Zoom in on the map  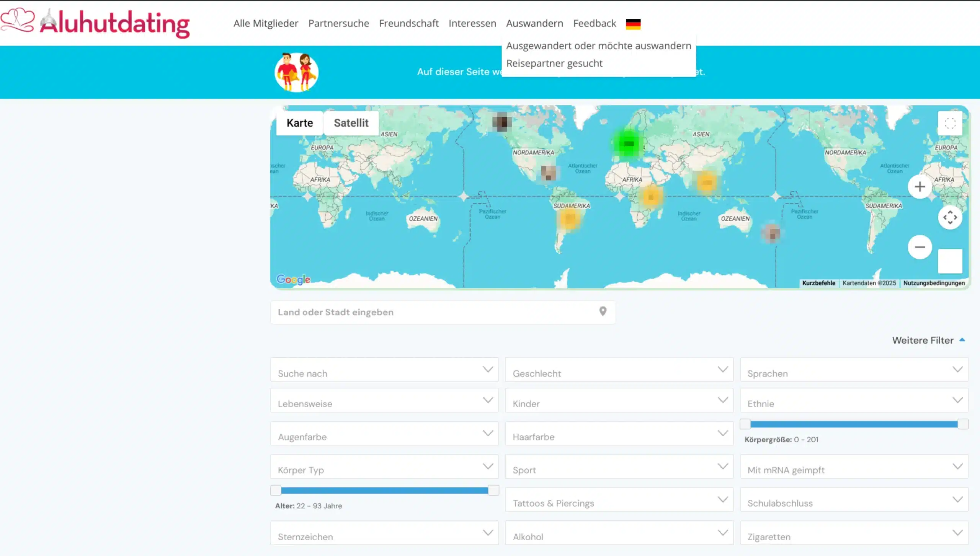tap(920, 187)
